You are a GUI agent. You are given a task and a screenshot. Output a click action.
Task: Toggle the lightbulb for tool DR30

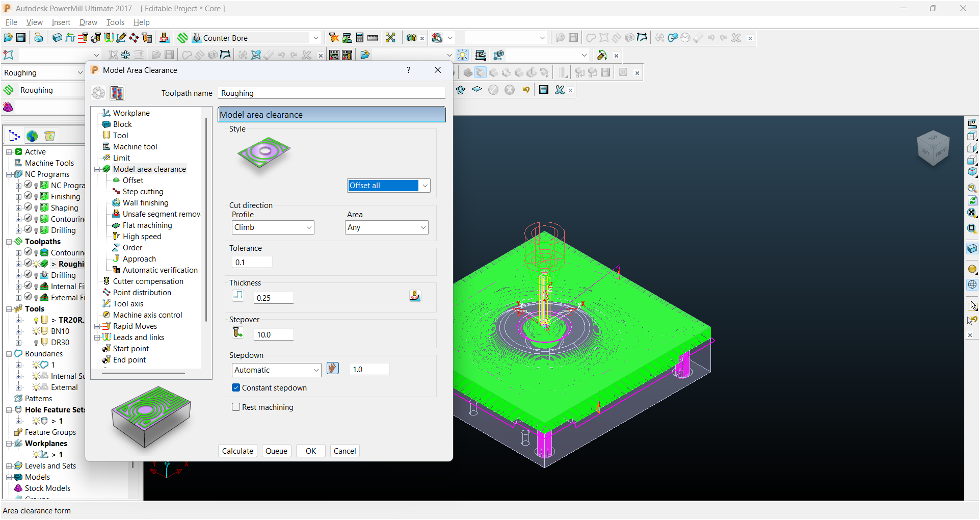[36, 343]
